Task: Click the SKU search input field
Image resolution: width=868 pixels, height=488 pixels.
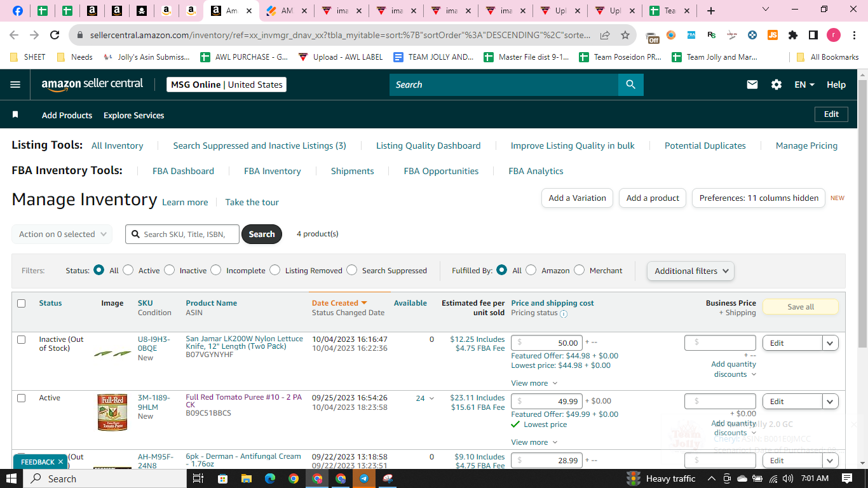Action: [183, 234]
